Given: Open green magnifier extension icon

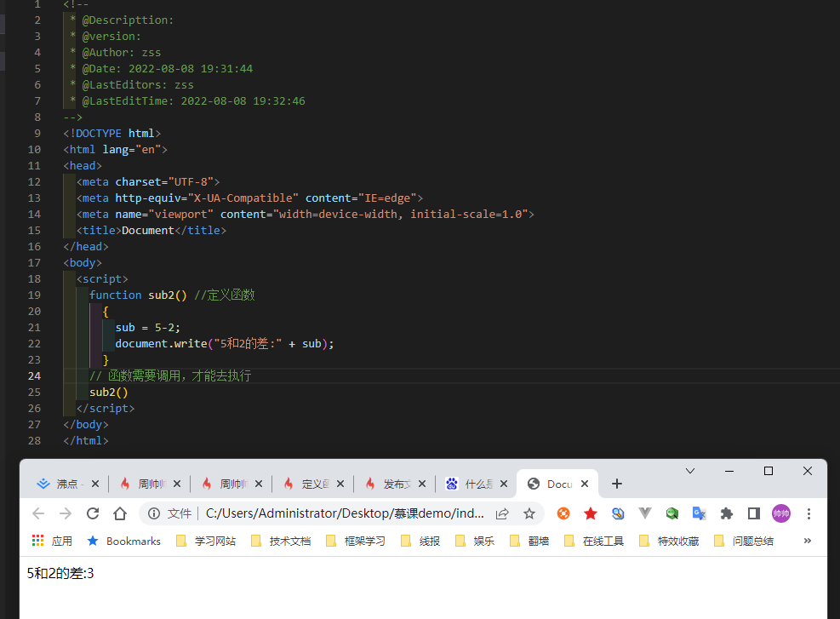Looking at the screenshot, I should 671,513.
